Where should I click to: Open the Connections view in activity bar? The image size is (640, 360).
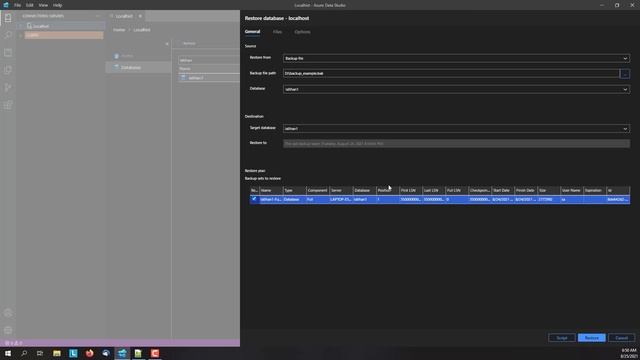pyautogui.click(x=8, y=18)
